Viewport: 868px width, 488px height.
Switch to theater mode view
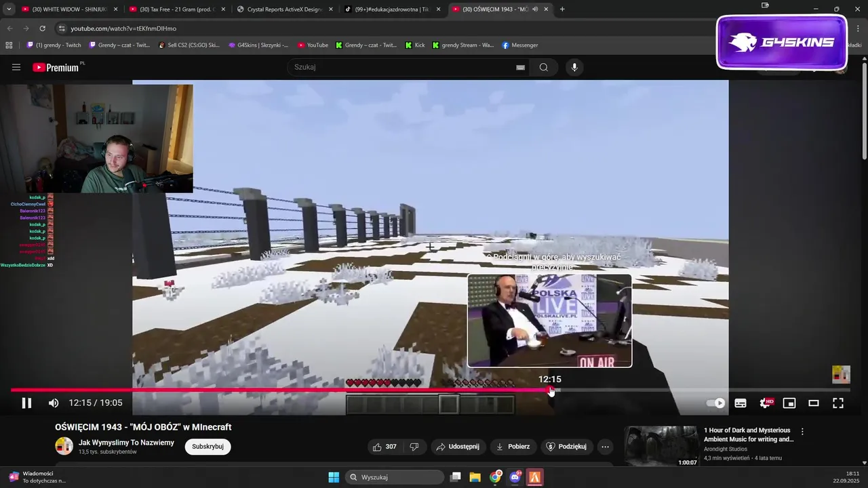click(814, 403)
